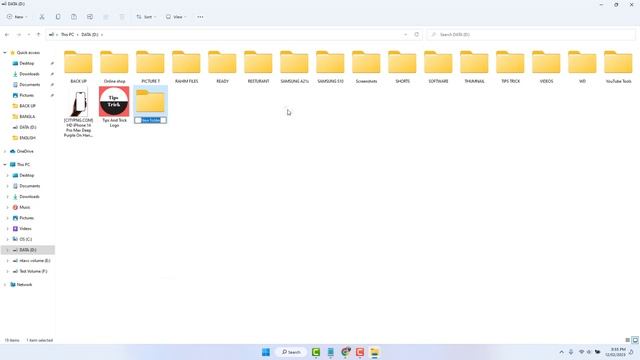Click the New folder name edit field
The image size is (640, 360).
click(x=150, y=120)
